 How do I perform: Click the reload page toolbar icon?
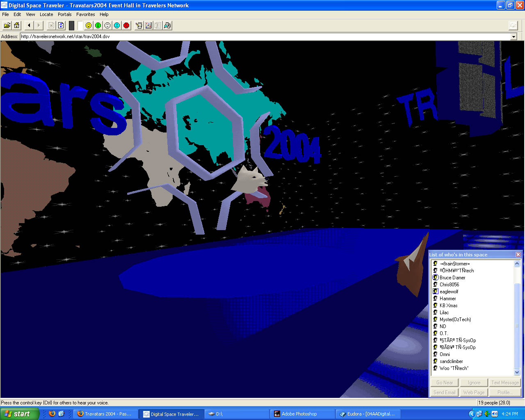61,25
